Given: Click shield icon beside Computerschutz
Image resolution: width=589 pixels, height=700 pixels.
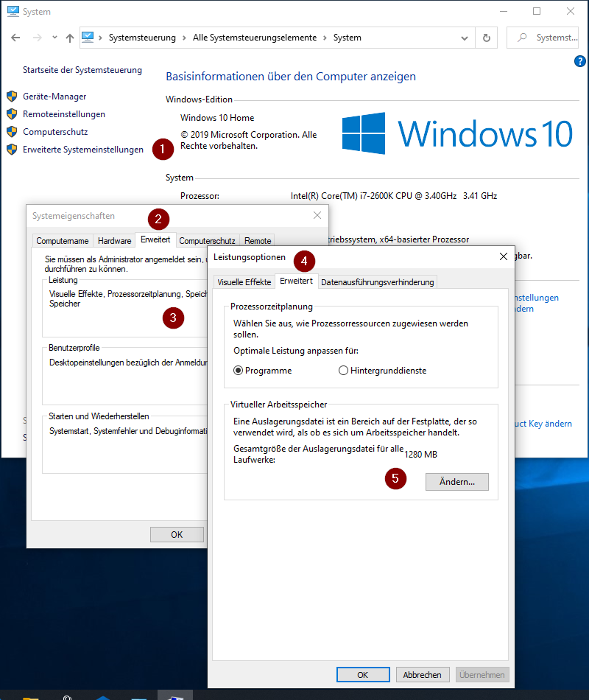Looking at the screenshot, I should click(x=12, y=132).
